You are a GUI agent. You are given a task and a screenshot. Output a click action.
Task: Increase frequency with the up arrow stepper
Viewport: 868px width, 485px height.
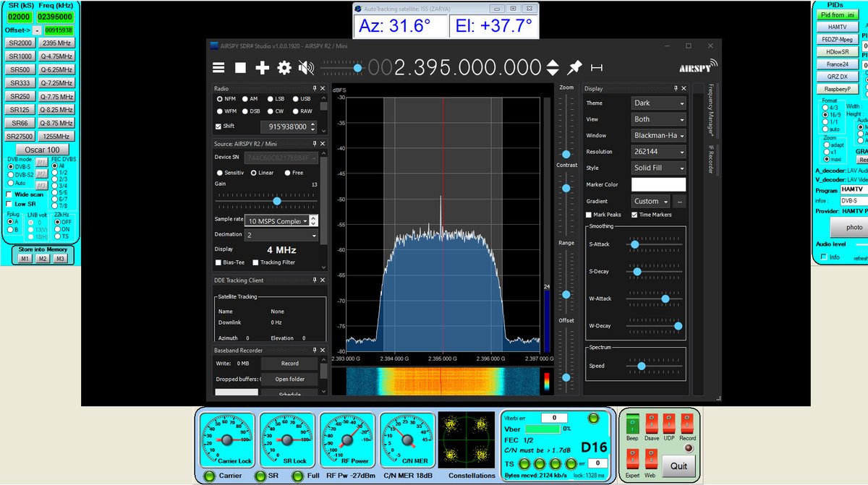coord(553,64)
